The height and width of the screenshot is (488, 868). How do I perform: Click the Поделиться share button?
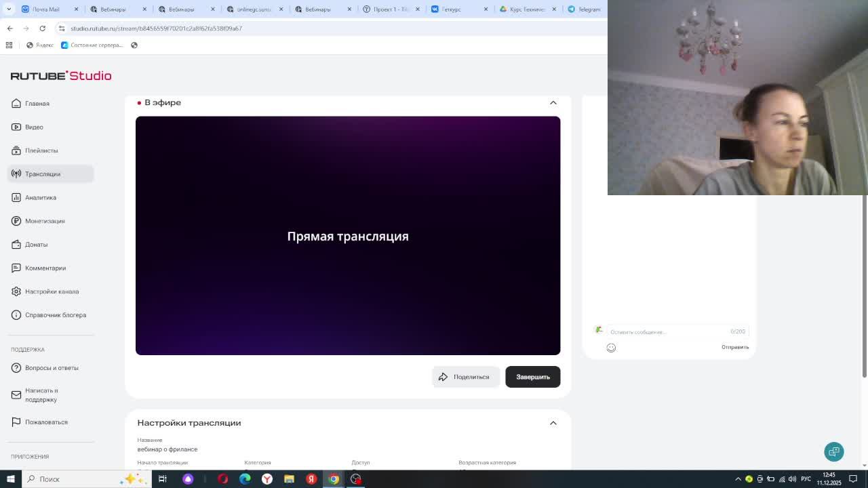pyautogui.click(x=465, y=377)
